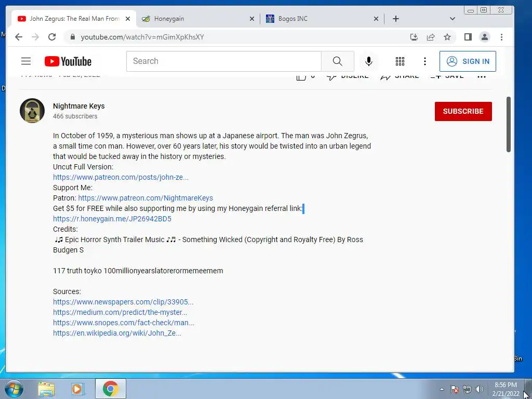Image resolution: width=532 pixels, height=399 pixels.
Task: Open YouTube settings three-dot menu
Action: [x=425, y=61]
